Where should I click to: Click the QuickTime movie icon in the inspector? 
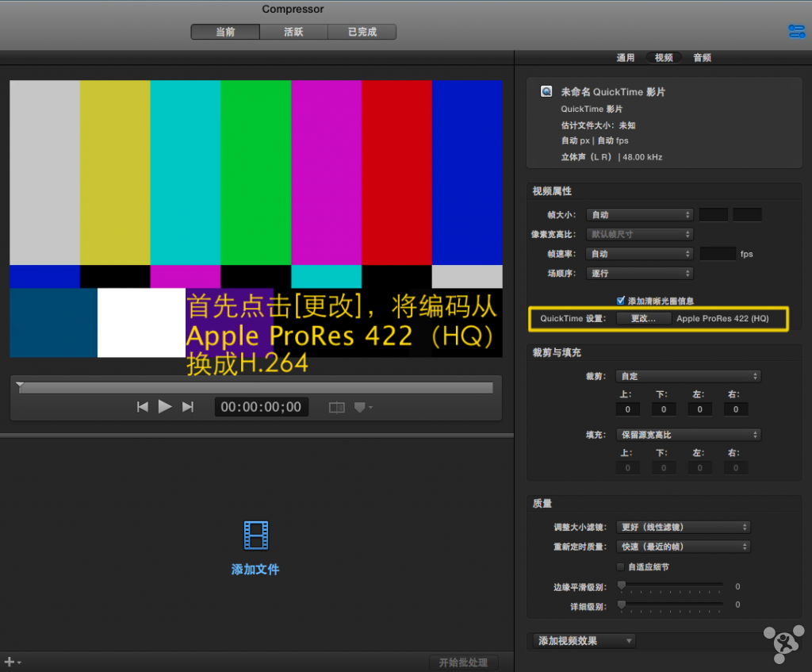(546, 92)
